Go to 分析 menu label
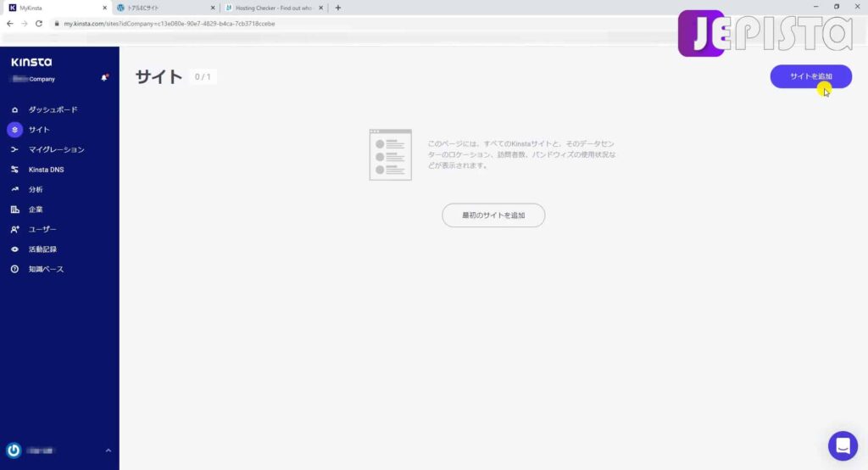This screenshot has width=868, height=470. click(36, 189)
